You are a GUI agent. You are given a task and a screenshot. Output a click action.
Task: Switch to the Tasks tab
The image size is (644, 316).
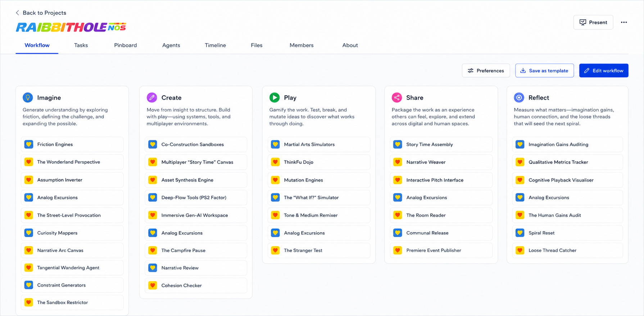point(81,45)
